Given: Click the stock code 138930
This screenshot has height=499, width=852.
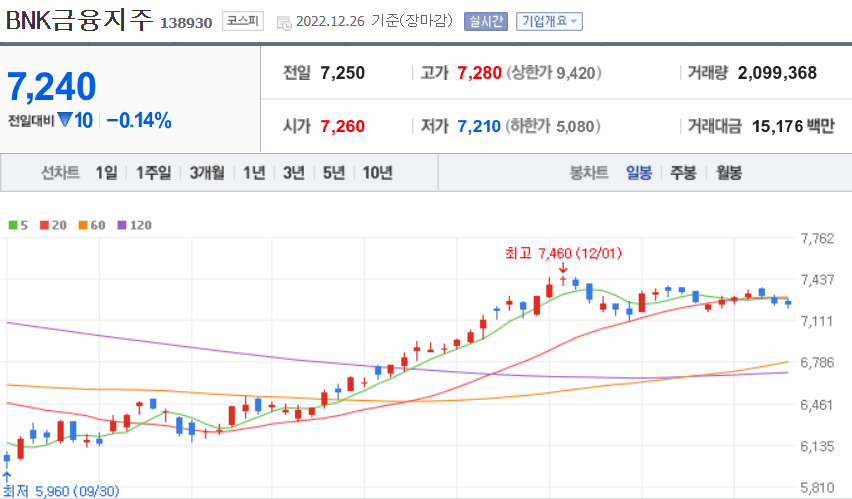Looking at the screenshot, I should [x=186, y=23].
